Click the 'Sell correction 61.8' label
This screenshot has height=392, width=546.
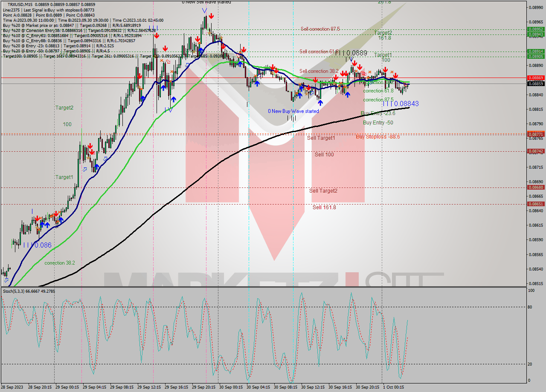point(319,52)
